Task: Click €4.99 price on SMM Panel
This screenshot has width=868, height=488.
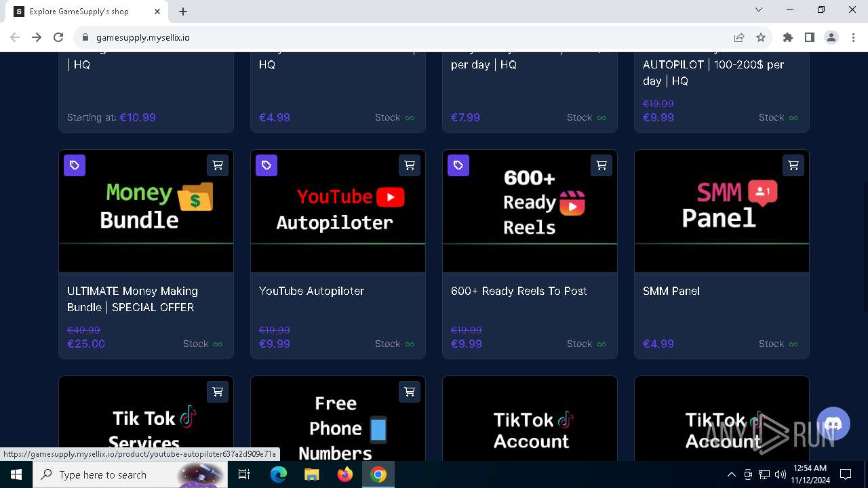Action: point(658,344)
